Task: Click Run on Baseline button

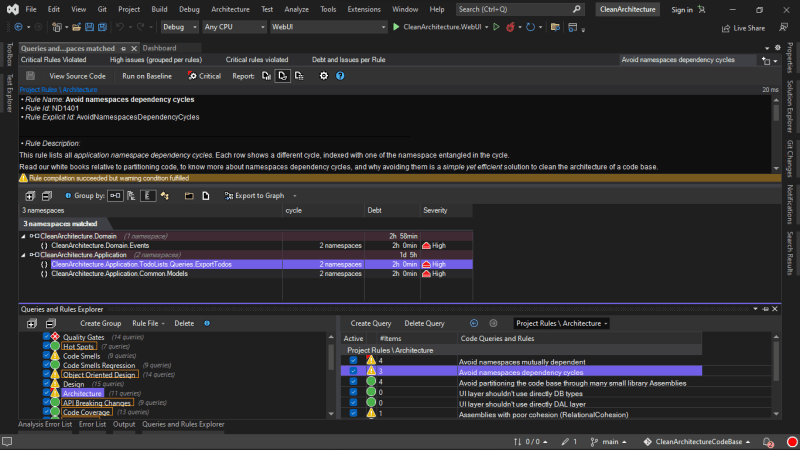Action: point(147,76)
